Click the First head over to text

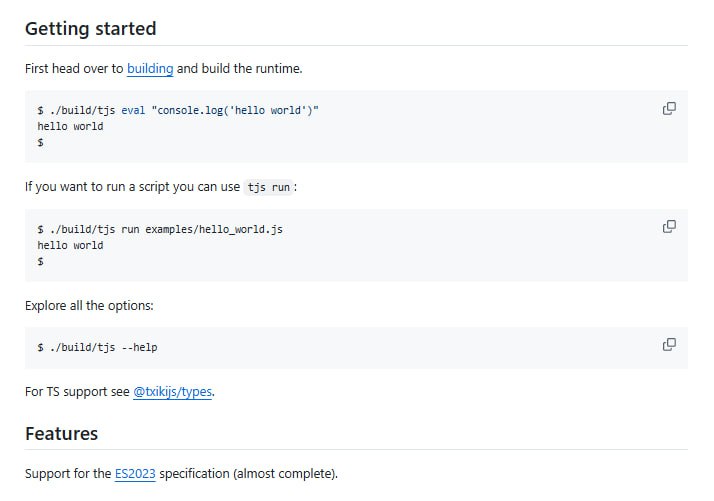pyautogui.click(x=74, y=69)
